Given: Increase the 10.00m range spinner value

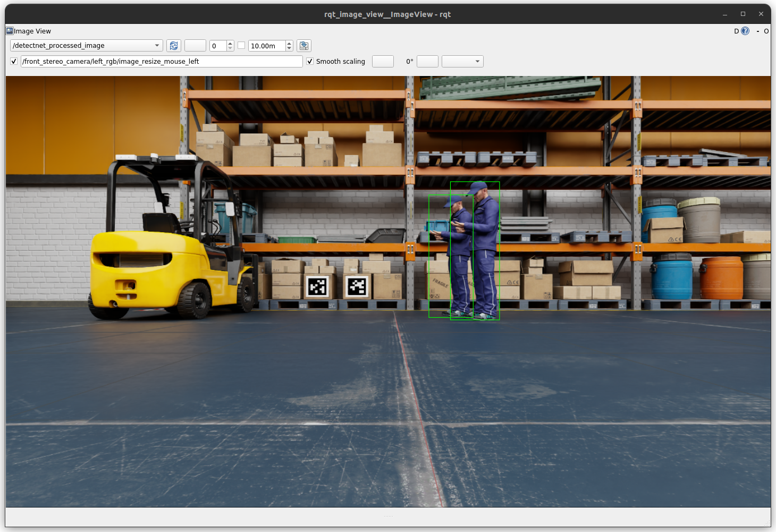Looking at the screenshot, I should click(x=289, y=43).
